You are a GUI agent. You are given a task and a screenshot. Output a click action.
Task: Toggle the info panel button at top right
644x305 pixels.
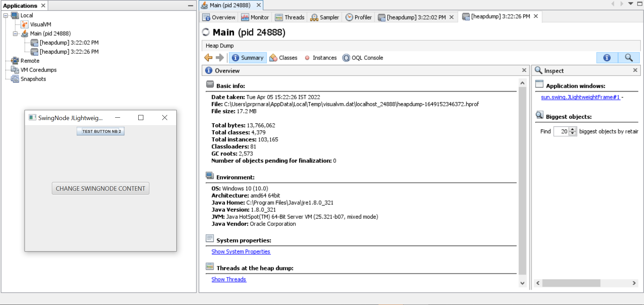click(607, 58)
